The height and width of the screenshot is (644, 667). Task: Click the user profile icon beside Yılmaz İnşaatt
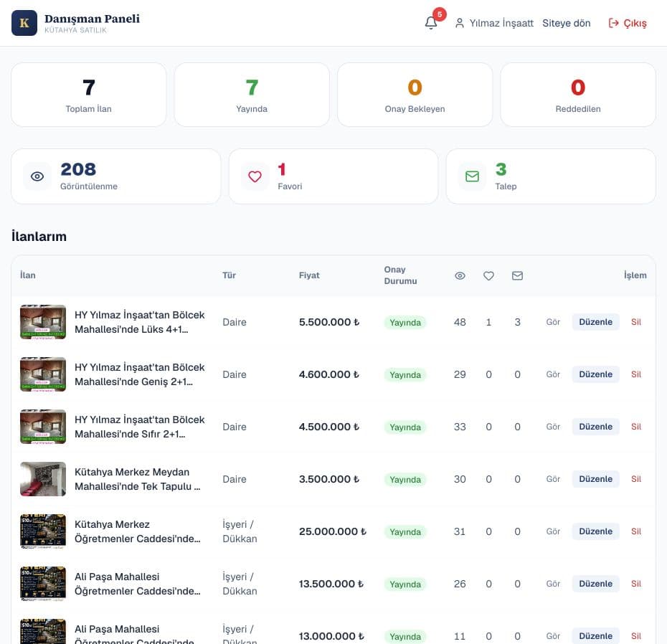click(460, 23)
